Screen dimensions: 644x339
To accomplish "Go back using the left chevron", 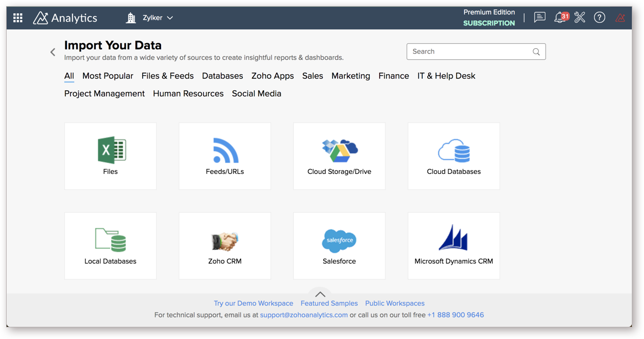I will 53,52.
